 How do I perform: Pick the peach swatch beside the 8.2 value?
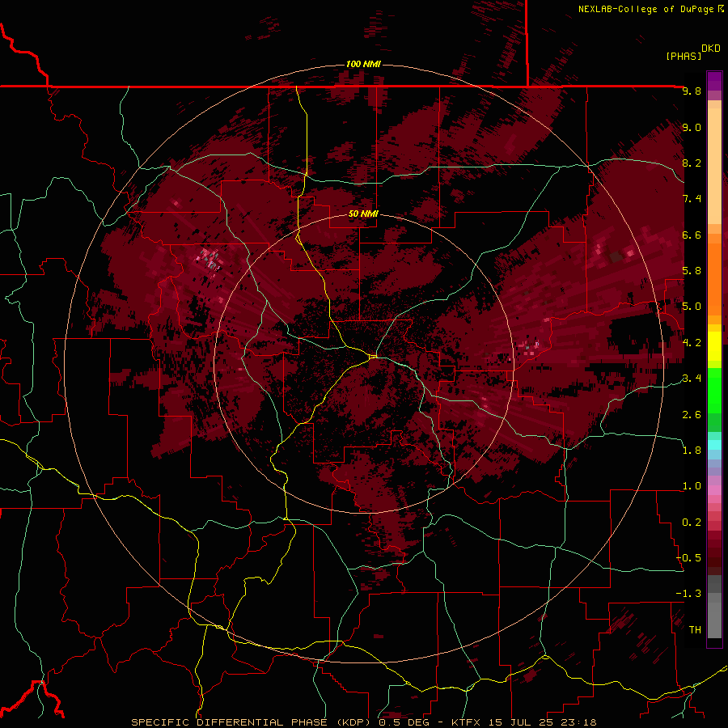tap(714, 166)
